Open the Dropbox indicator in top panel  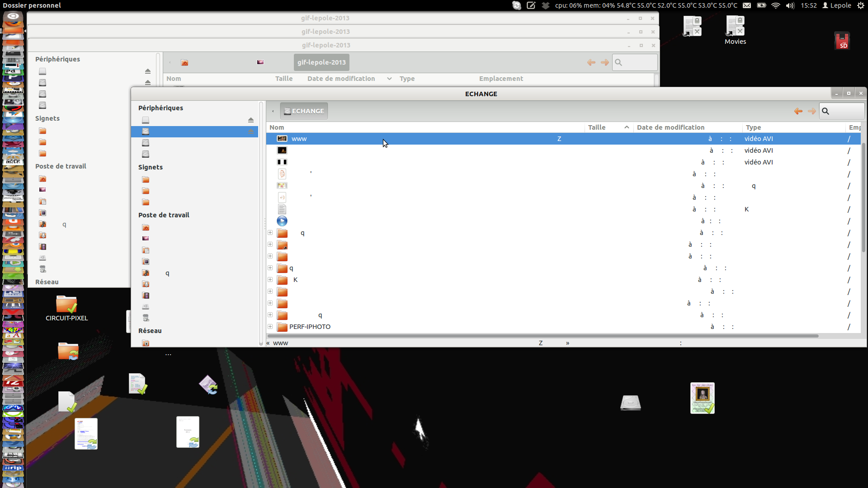pos(546,5)
